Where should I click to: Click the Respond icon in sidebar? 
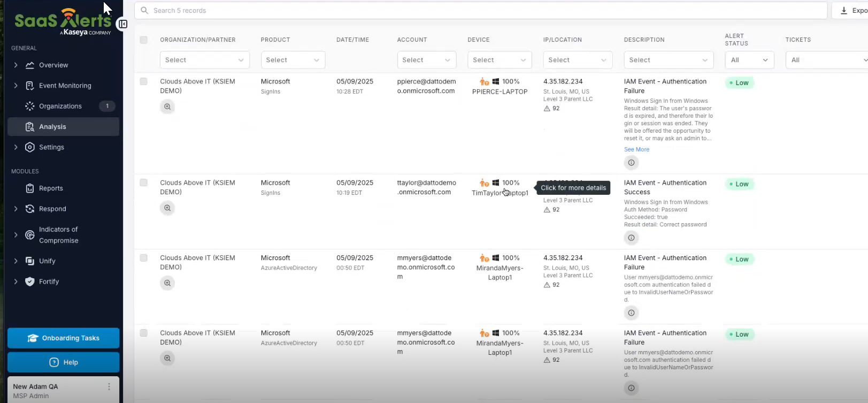[30, 209]
